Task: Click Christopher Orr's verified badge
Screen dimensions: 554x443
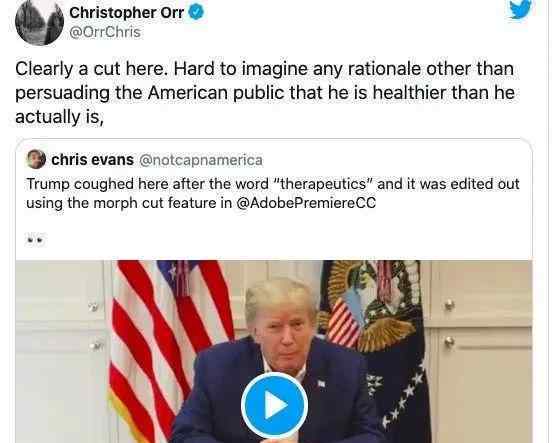Action: pos(196,13)
